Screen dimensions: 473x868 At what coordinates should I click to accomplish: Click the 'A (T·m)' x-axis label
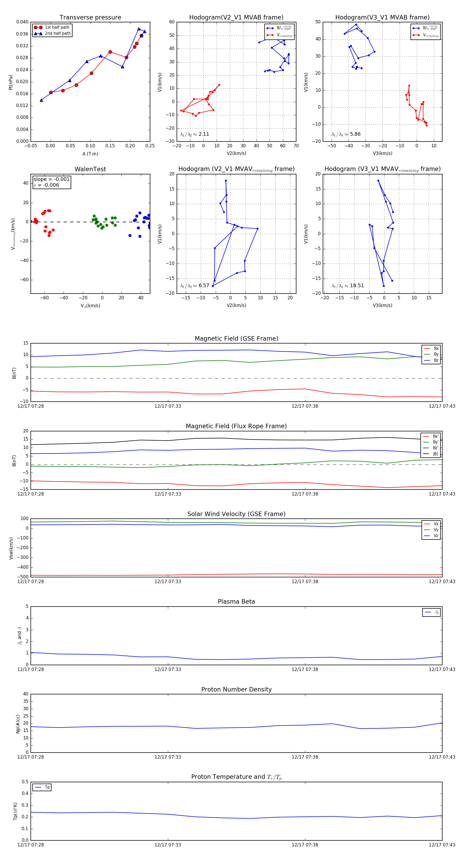(x=90, y=154)
